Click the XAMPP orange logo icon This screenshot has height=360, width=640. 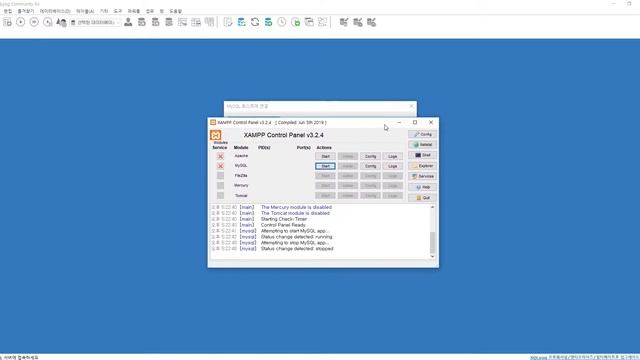[x=216, y=135]
